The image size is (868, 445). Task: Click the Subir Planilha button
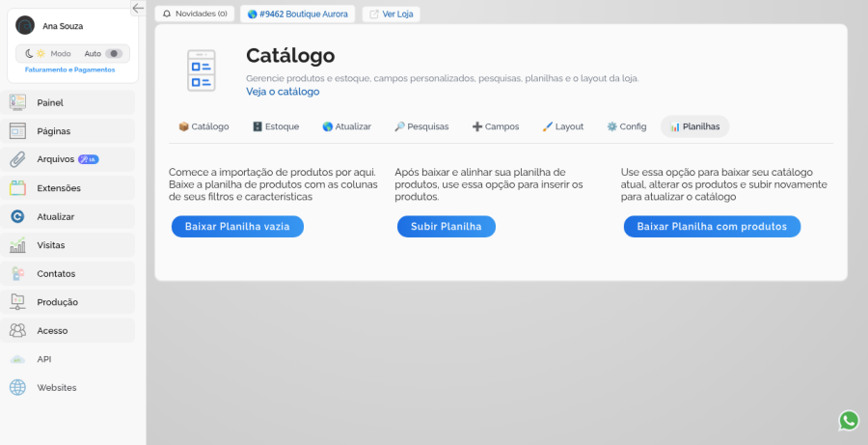pyautogui.click(x=447, y=226)
